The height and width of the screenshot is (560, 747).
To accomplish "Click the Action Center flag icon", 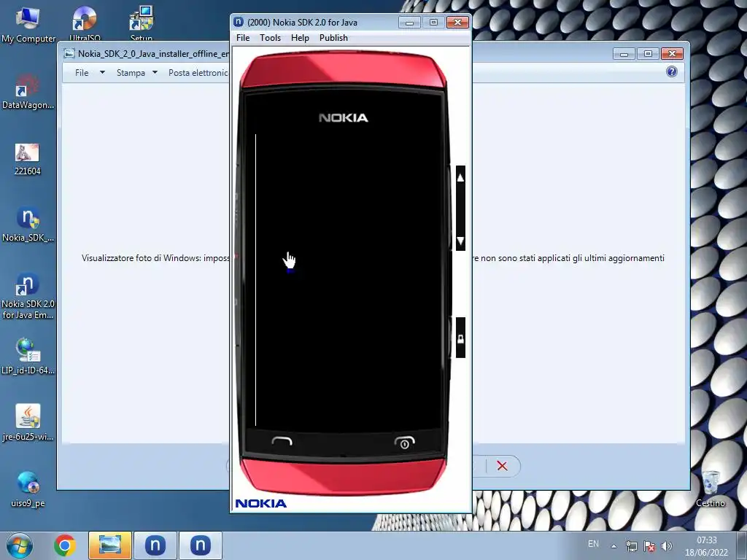I will coord(649,546).
